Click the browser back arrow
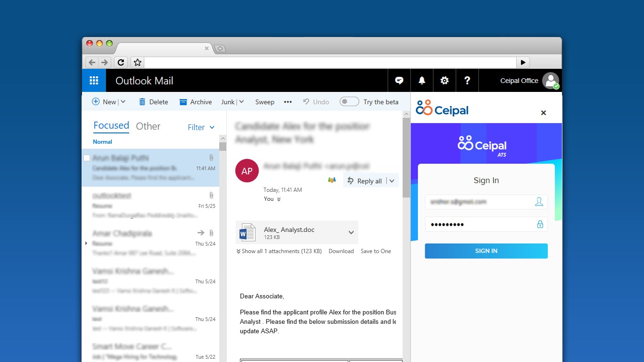Image resolution: width=644 pixels, height=362 pixels. (92, 62)
